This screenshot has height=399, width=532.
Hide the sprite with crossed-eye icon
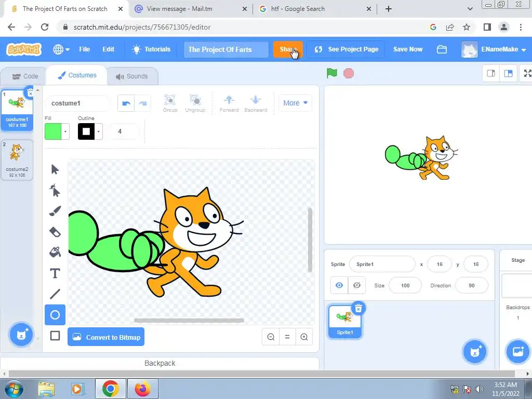click(x=357, y=285)
